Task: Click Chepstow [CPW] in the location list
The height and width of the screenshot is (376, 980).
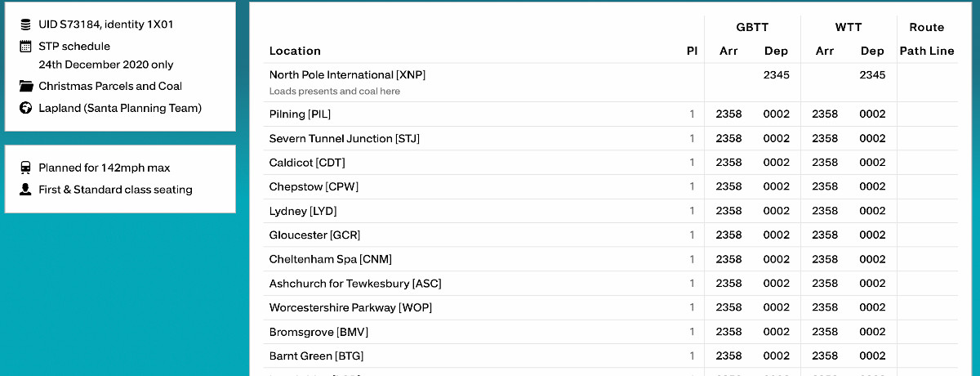Action: click(x=314, y=186)
